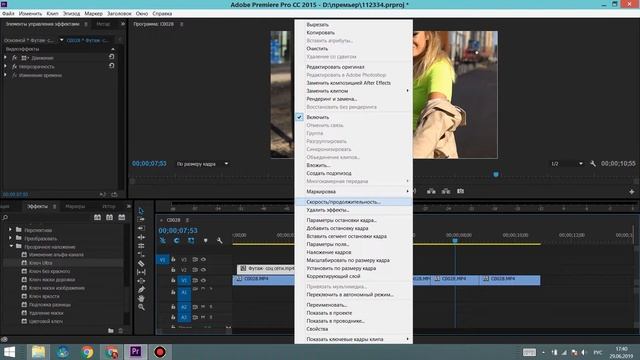Open Program monitor settings wrench
Image resolution: width=640 pixels, height=360 pixels.
593,164
